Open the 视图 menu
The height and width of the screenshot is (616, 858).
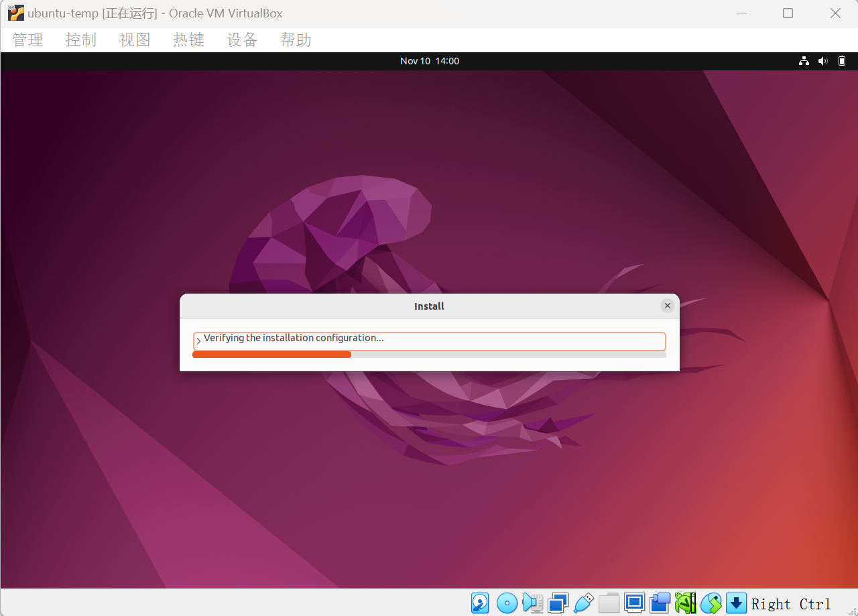[x=135, y=40]
